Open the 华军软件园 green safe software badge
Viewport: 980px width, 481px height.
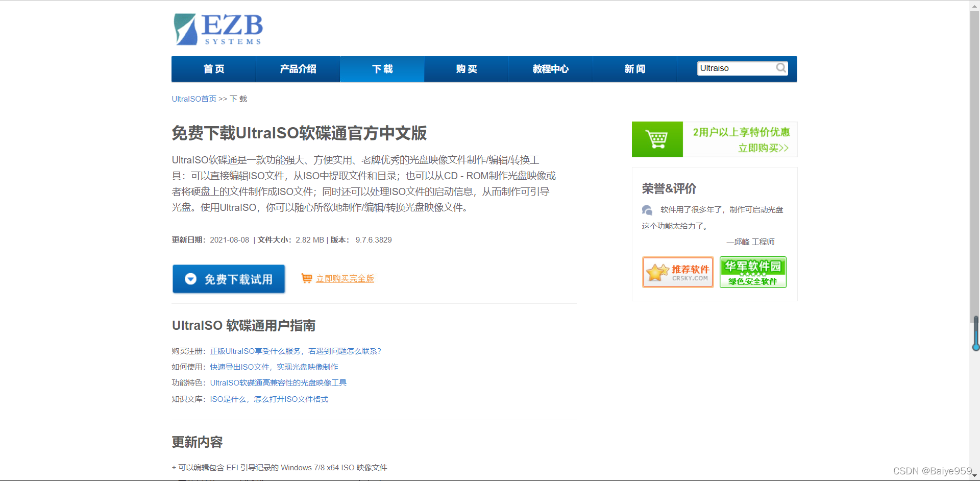coord(753,272)
